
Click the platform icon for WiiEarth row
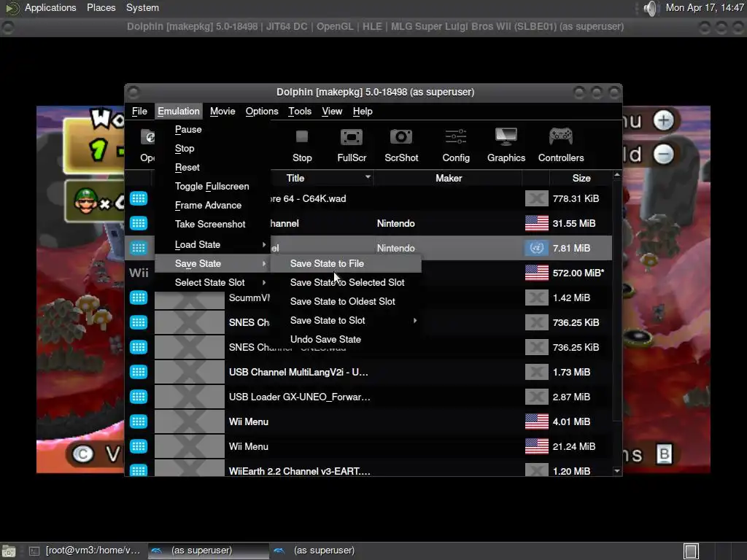pos(139,470)
